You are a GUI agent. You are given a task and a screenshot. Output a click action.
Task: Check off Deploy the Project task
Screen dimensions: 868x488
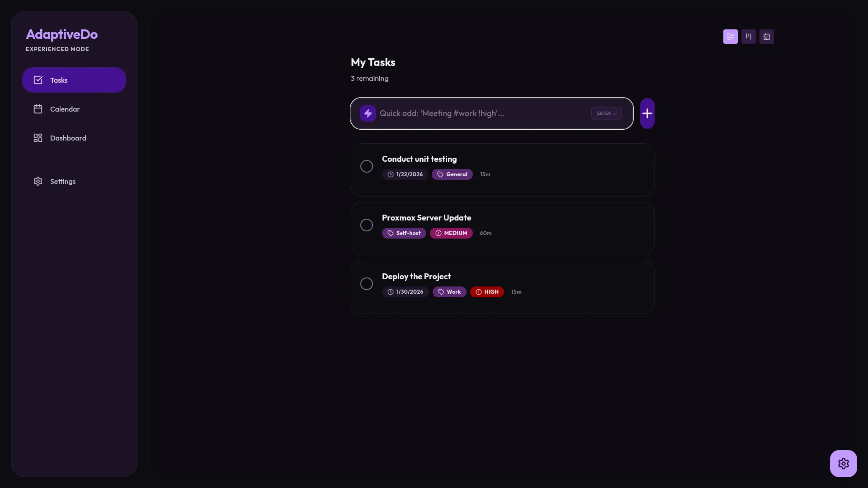pyautogui.click(x=367, y=284)
